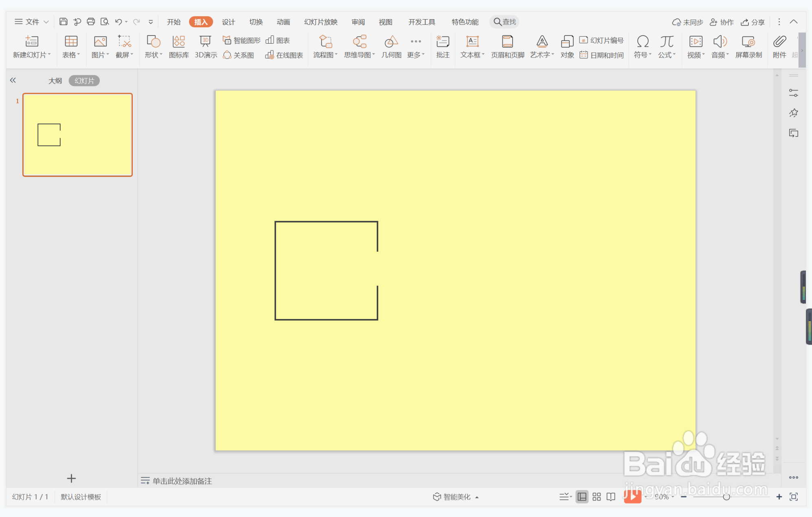Open the 设计 tab
This screenshot has height=517, width=812.
coord(228,22)
